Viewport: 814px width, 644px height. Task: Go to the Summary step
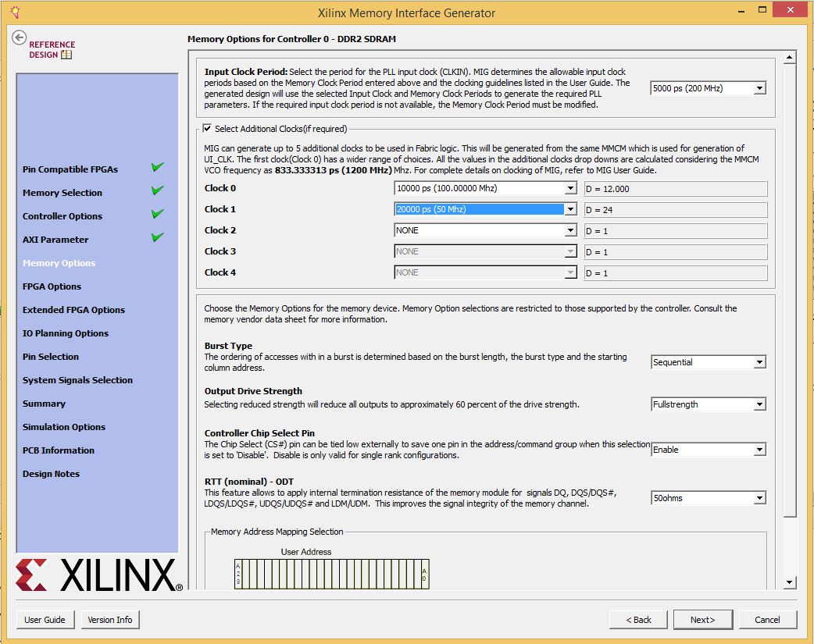tap(44, 404)
